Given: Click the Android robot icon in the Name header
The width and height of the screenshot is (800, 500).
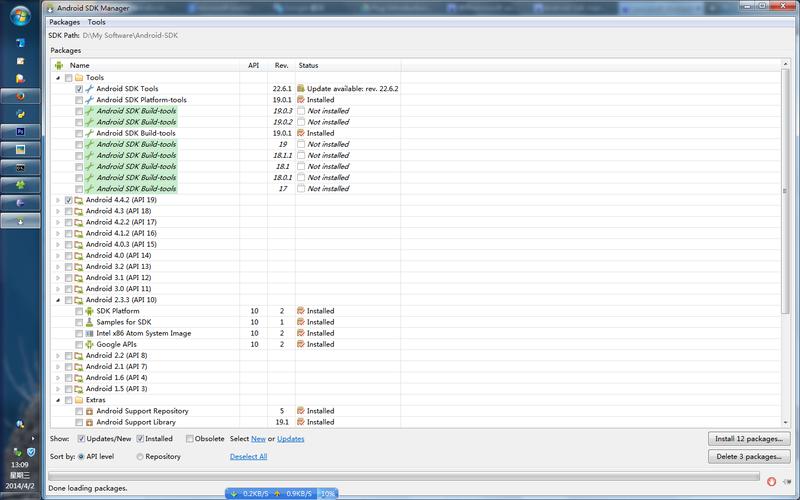Looking at the screenshot, I should click(x=59, y=65).
